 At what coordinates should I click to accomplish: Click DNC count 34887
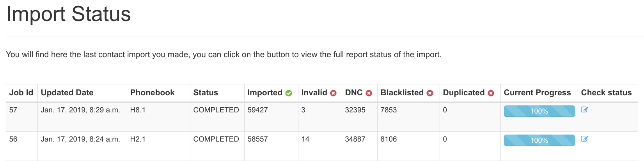pyautogui.click(x=355, y=139)
